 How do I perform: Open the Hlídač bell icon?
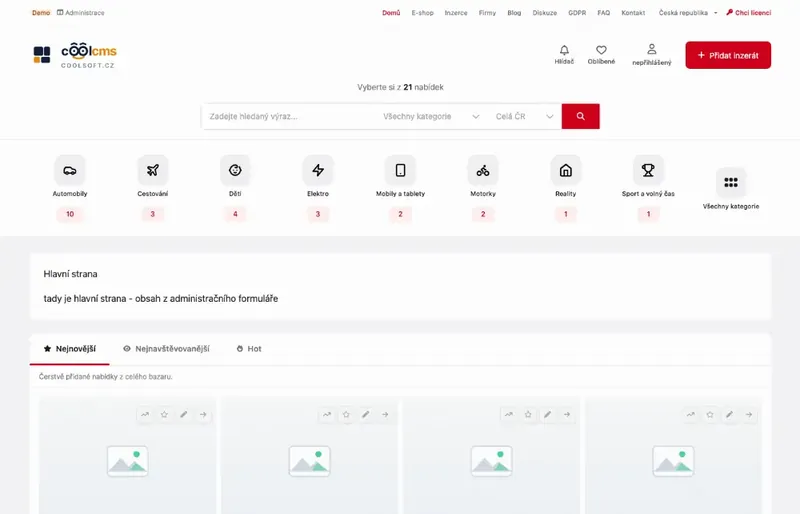coord(564,50)
